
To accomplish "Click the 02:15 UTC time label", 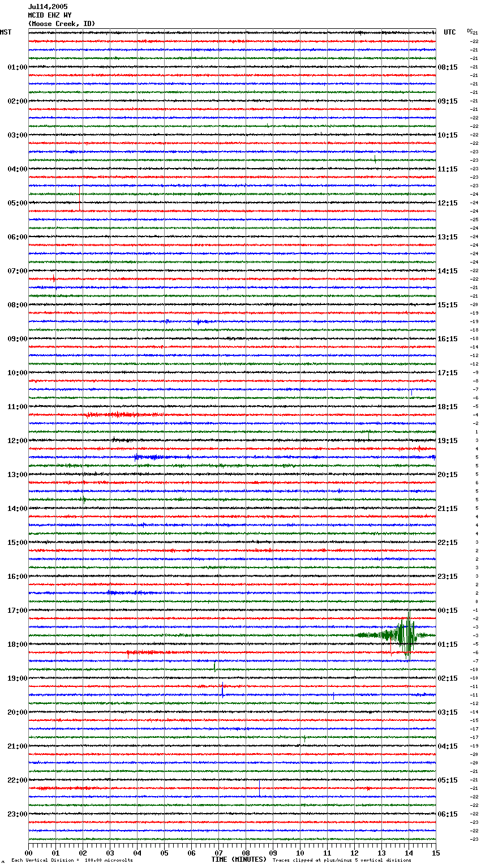I will click(x=448, y=678).
